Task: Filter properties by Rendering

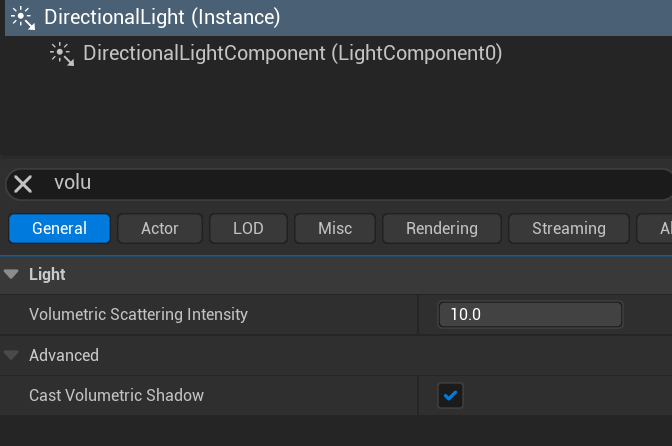Action: point(441,228)
